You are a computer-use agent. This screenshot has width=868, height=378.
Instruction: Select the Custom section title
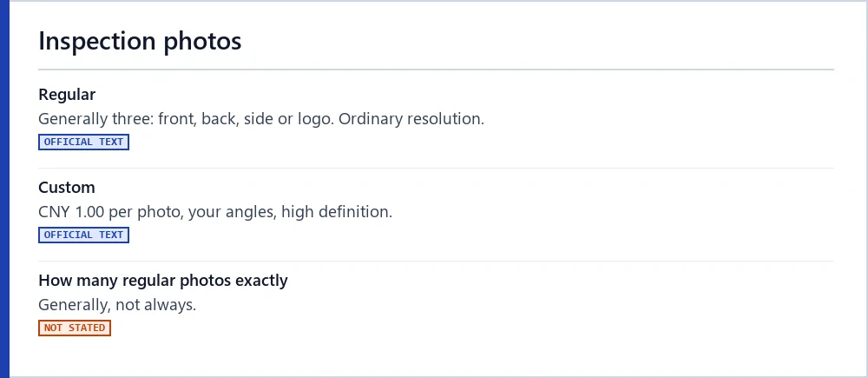67,188
